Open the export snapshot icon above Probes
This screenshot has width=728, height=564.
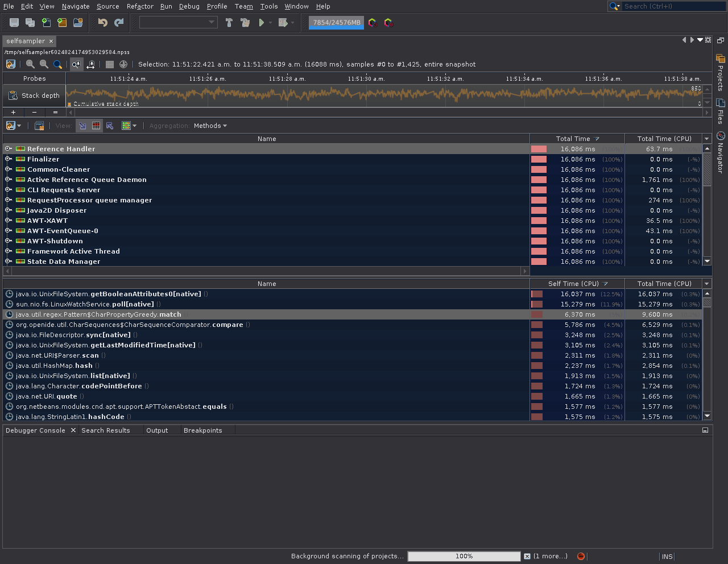[11, 64]
